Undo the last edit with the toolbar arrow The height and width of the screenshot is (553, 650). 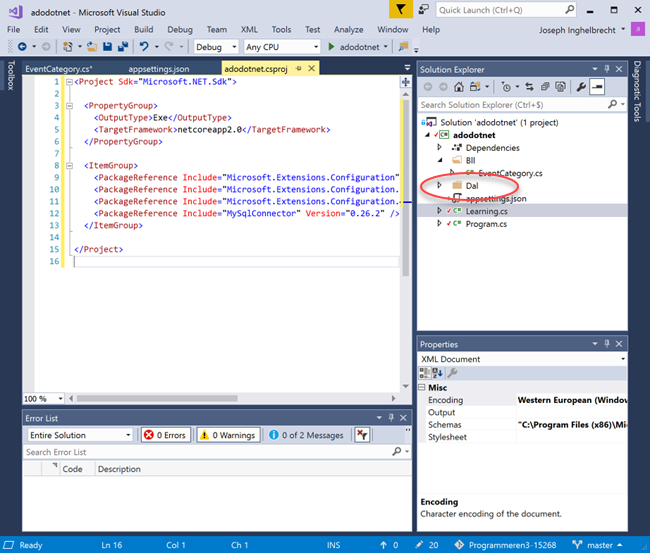pyautogui.click(x=144, y=46)
